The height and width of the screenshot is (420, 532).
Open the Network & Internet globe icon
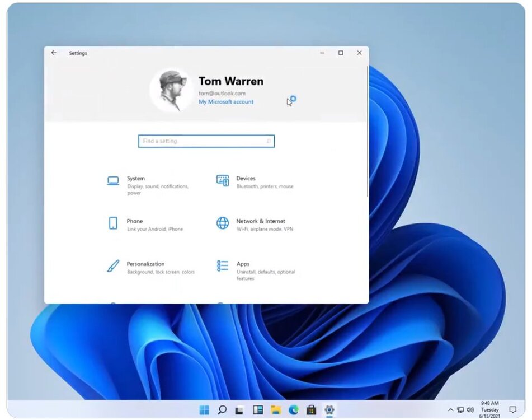[223, 223]
